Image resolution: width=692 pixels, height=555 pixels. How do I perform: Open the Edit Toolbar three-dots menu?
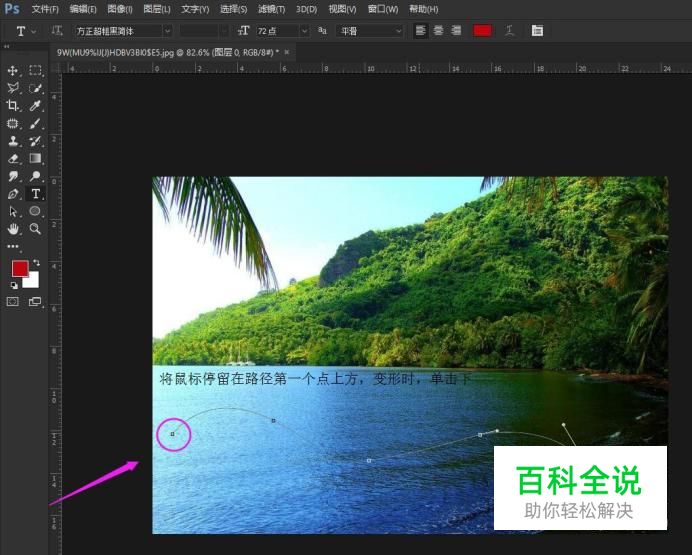coord(12,246)
